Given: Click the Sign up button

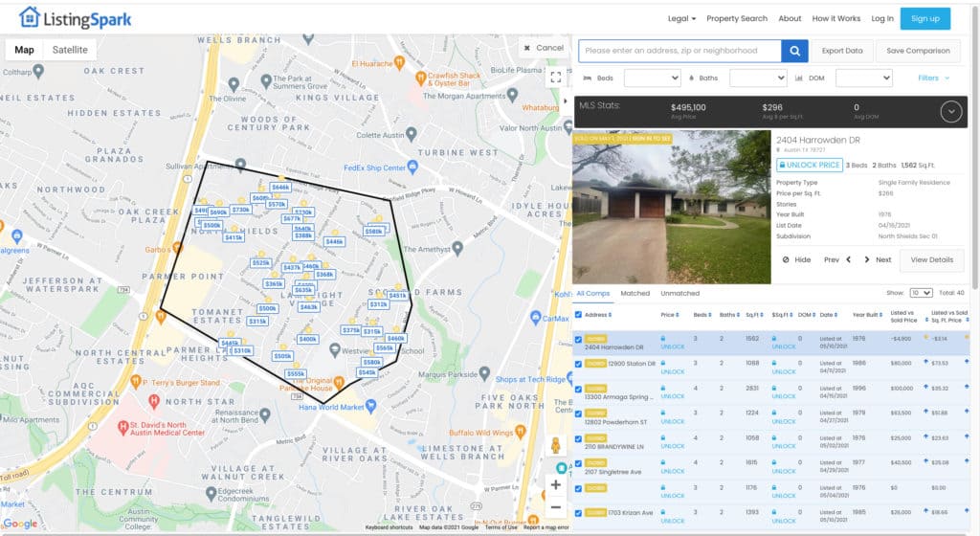Looking at the screenshot, I should (x=925, y=19).
